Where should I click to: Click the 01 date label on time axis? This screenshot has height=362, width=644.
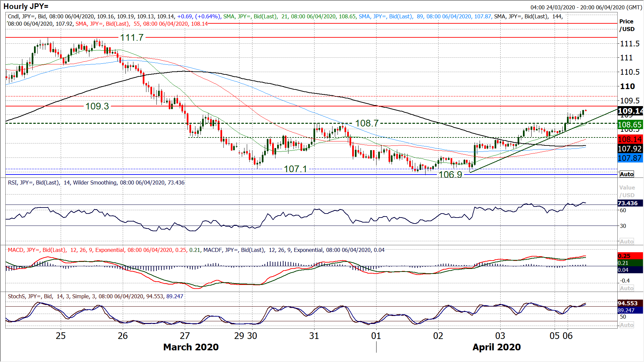point(376,336)
